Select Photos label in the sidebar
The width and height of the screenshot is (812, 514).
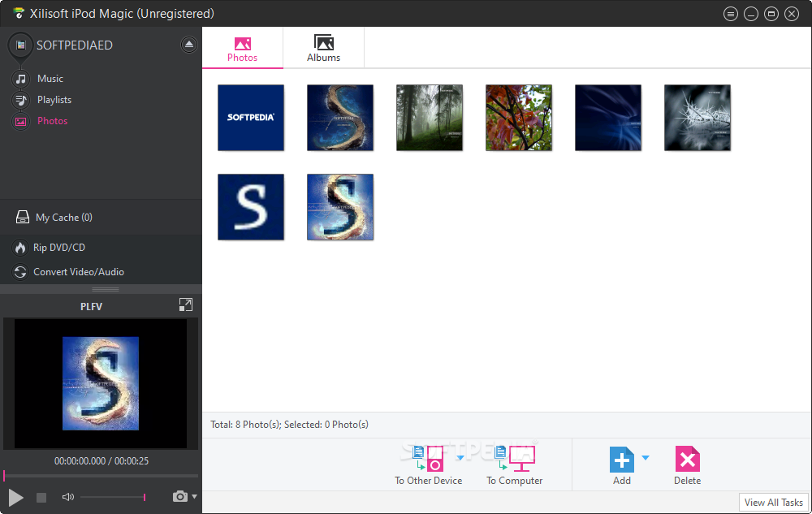[52, 121]
